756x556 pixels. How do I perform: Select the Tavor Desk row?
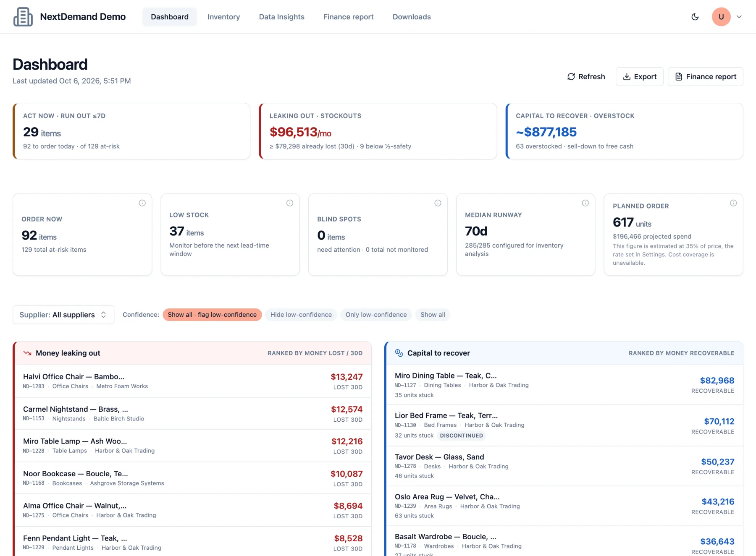tap(564, 466)
